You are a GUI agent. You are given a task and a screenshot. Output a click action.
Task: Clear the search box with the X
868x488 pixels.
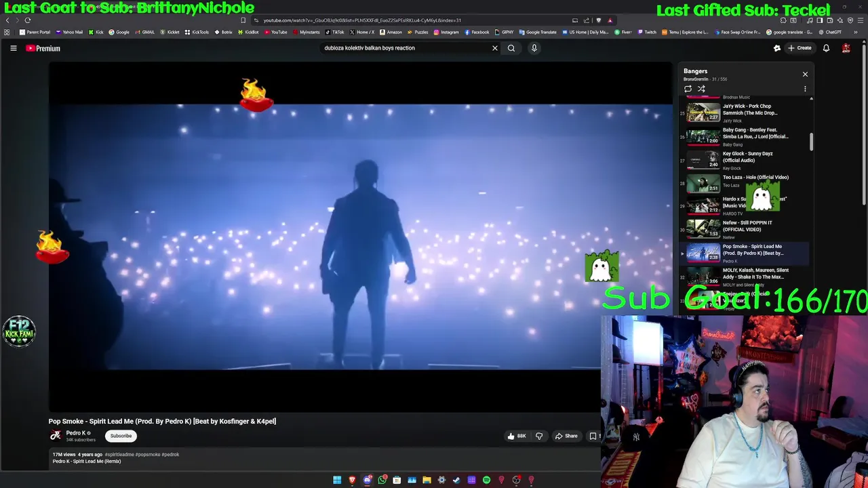pos(494,48)
